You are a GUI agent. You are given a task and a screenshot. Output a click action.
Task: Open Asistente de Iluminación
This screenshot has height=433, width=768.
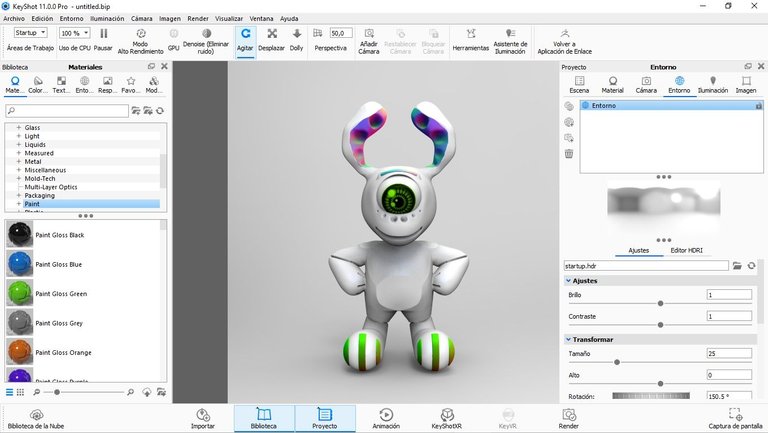point(510,41)
